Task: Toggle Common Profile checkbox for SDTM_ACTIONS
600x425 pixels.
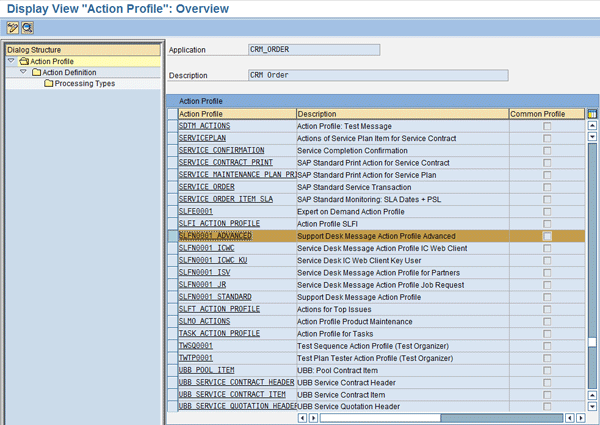Action: click(546, 127)
